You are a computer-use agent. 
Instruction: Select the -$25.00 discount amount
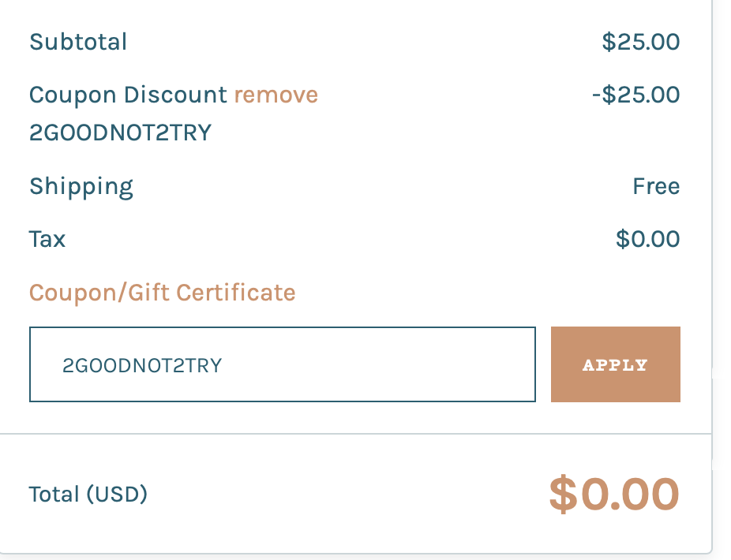click(x=635, y=95)
